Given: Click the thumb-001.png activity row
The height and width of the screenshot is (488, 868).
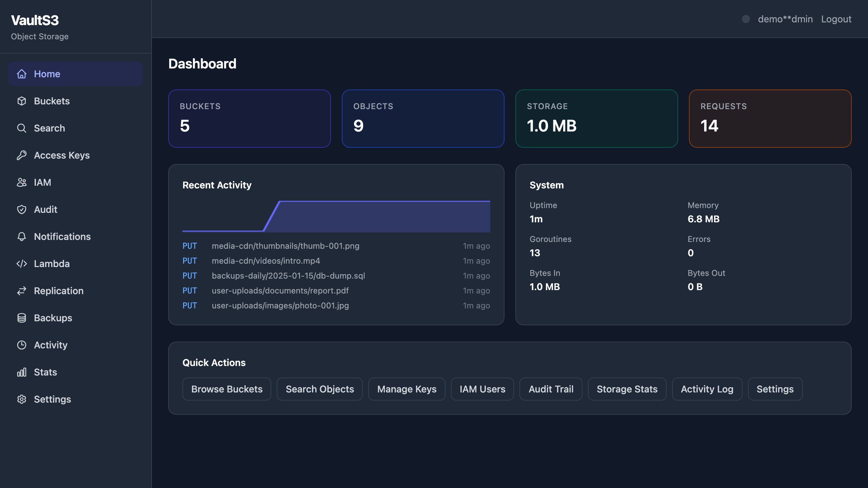Looking at the screenshot, I should point(336,246).
